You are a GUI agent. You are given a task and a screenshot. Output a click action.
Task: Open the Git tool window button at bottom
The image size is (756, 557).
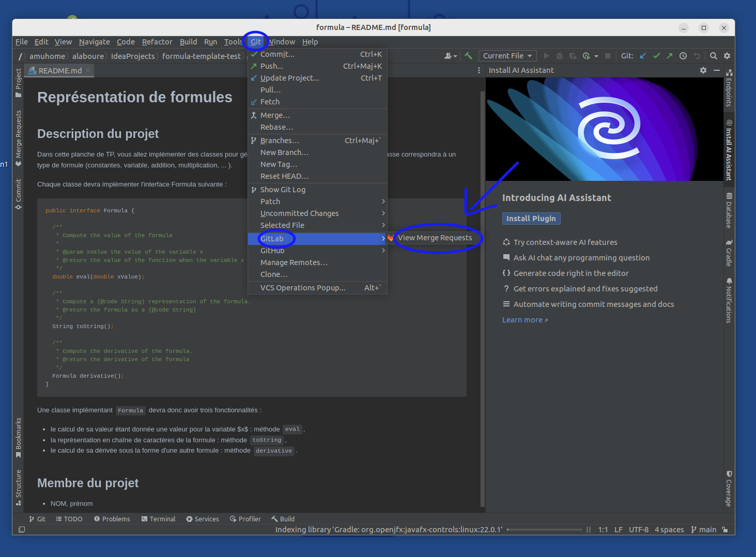click(37, 519)
